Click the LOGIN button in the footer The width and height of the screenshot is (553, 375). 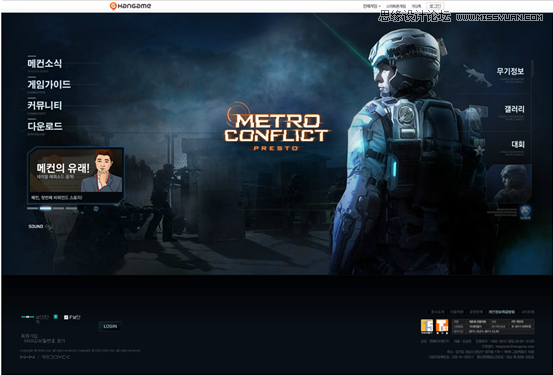[x=110, y=326]
